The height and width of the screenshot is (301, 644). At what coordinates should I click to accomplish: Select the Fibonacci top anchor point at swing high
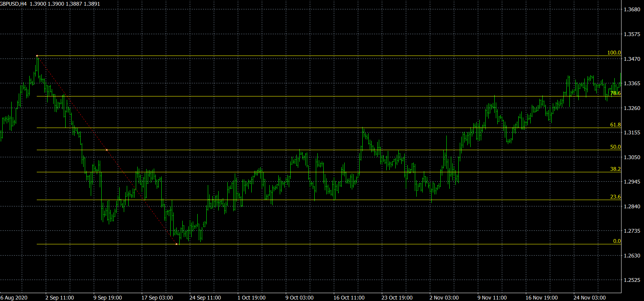point(37,56)
